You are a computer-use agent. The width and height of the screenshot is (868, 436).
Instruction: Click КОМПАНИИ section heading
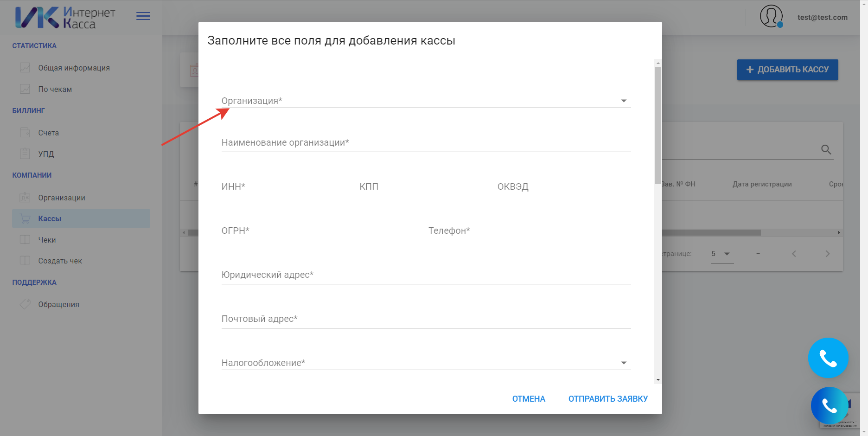pos(32,175)
